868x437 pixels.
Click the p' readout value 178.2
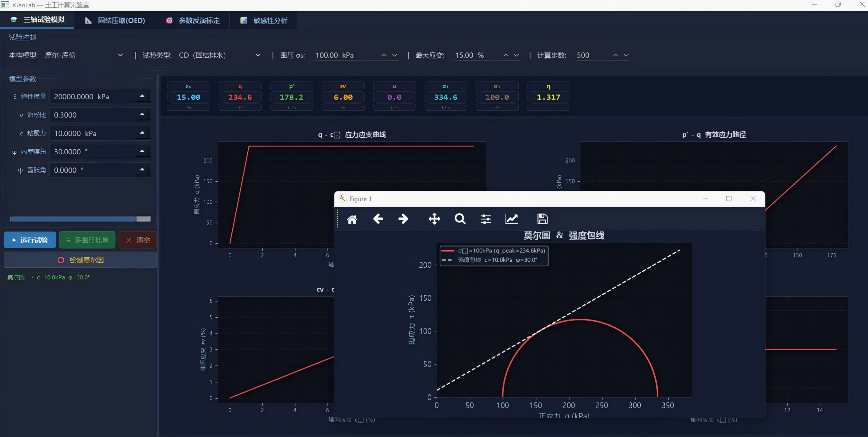pyautogui.click(x=292, y=97)
